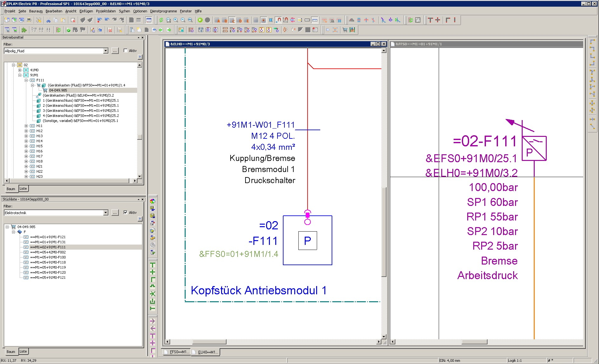This screenshot has width=599, height=364.
Task: Click the green refresh arrows icon
Action: click(161, 20)
